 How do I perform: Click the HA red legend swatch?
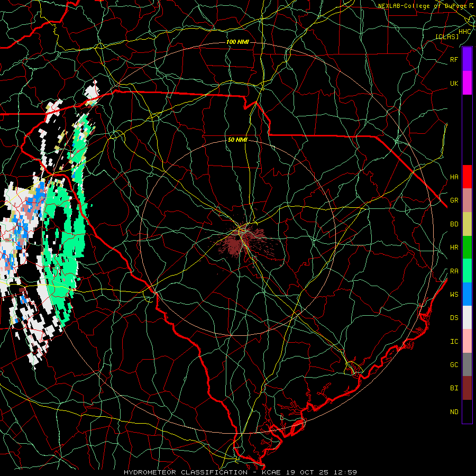[x=467, y=177]
